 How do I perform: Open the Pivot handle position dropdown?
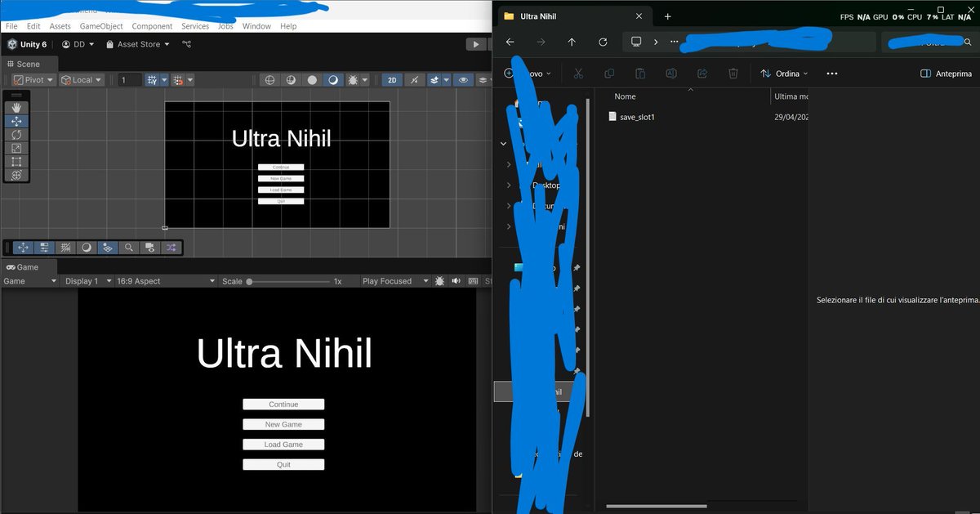(x=34, y=80)
